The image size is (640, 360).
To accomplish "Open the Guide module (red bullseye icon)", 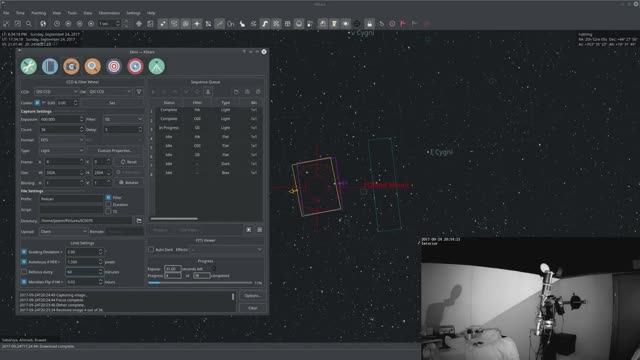I will 135,66.
